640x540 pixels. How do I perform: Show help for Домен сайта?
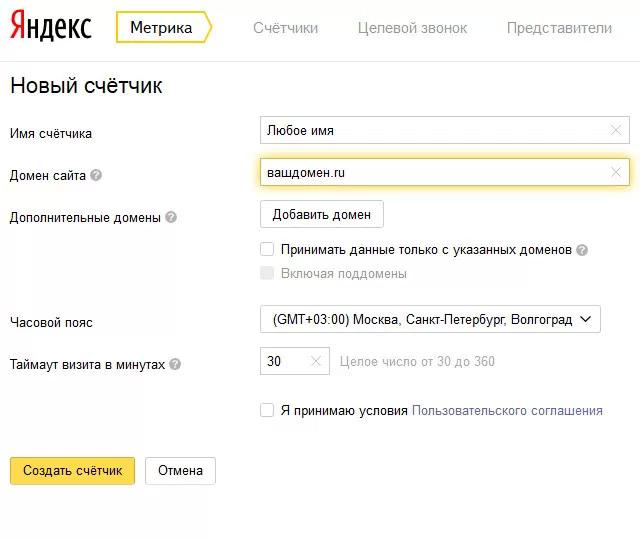tap(96, 175)
